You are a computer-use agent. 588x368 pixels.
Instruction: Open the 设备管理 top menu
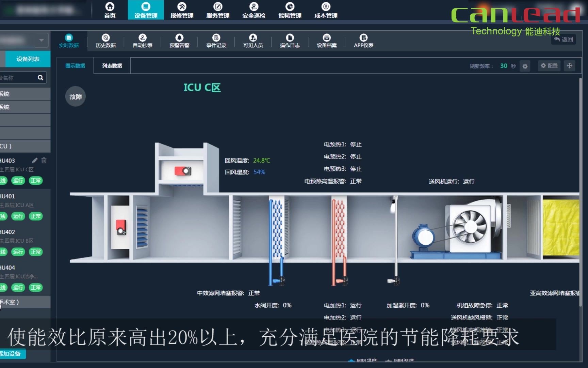tap(146, 10)
